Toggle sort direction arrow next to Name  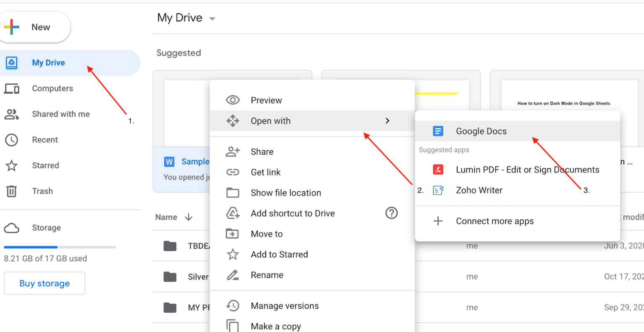click(x=189, y=217)
